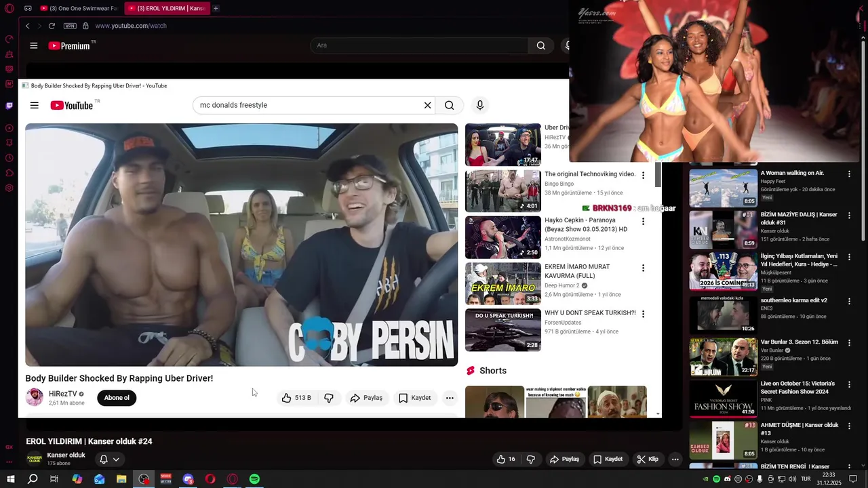Create a clip with Klip button
The height and width of the screenshot is (488, 868).
(648, 459)
